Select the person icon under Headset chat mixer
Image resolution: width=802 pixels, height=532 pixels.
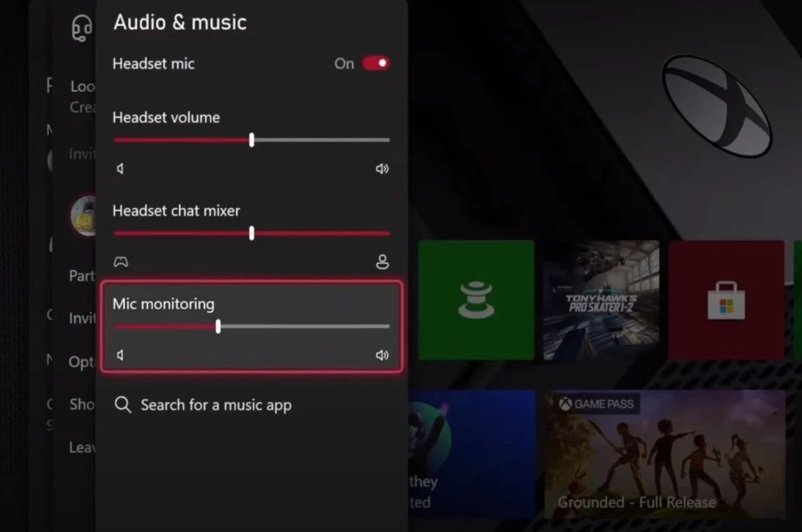[x=381, y=262]
